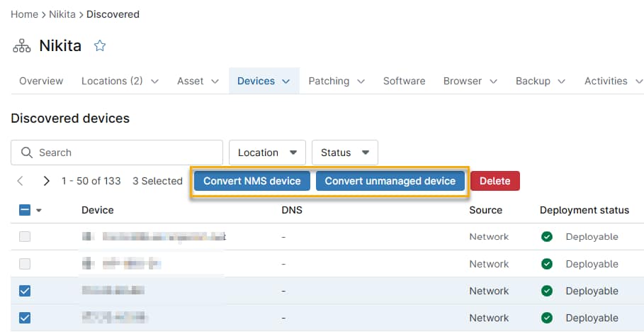
Task: Switch to the Software tab
Action: coord(404,81)
